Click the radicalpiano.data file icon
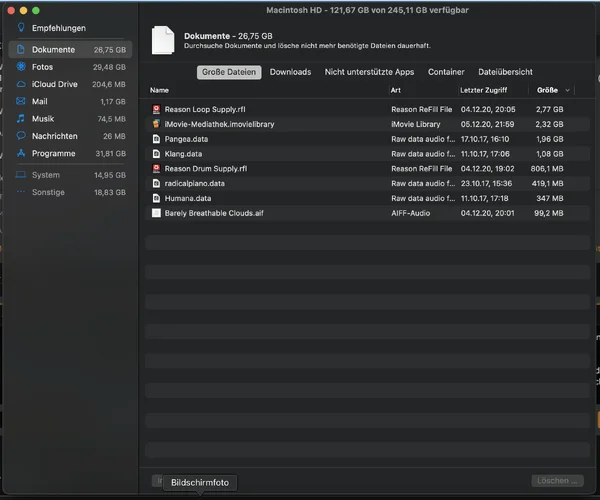The height and width of the screenshot is (500, 600). click(x=156, y=184)
